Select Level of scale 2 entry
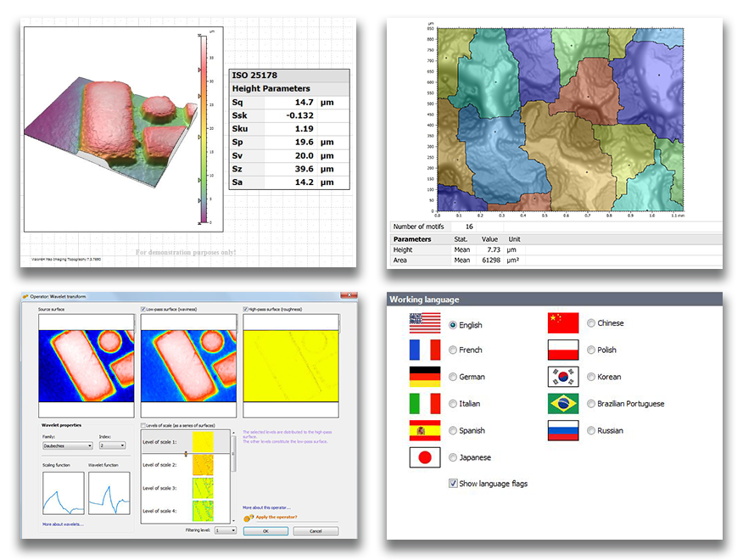The width and height of the screenshot is (743, 560). (x=182, y=465)
